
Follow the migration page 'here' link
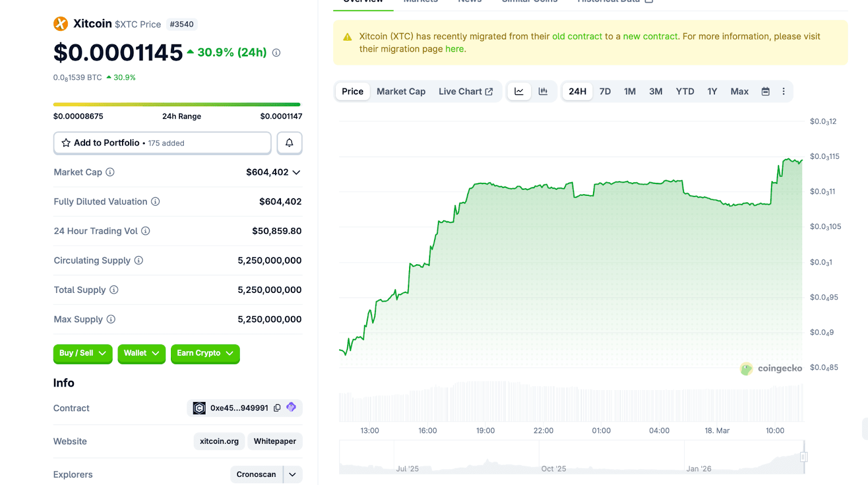455,49
